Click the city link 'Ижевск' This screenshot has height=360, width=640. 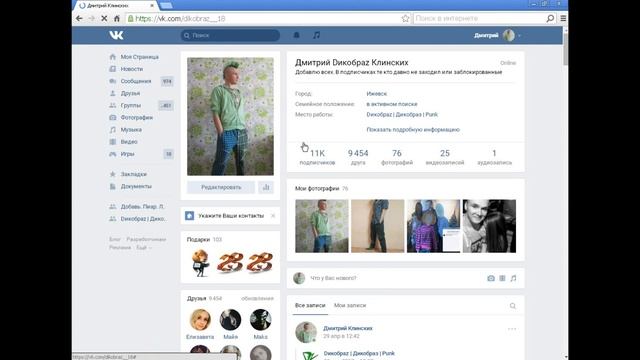point(376,94)
